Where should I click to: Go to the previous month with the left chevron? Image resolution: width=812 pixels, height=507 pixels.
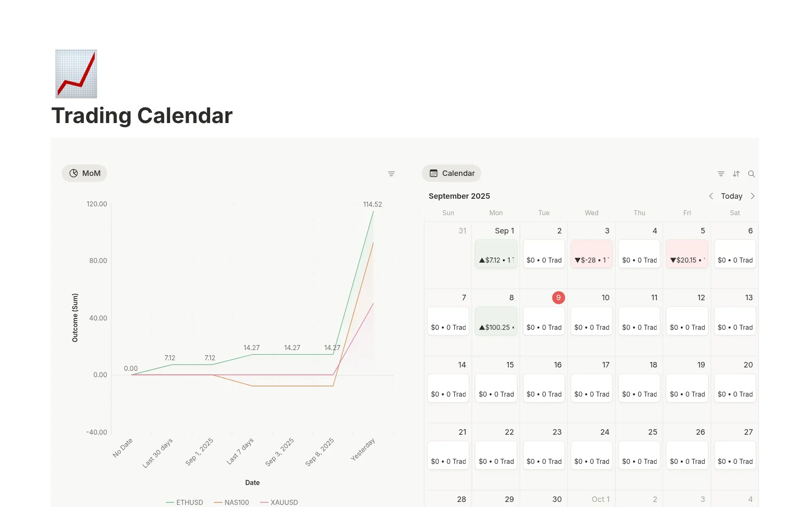[x=711, y=196]
